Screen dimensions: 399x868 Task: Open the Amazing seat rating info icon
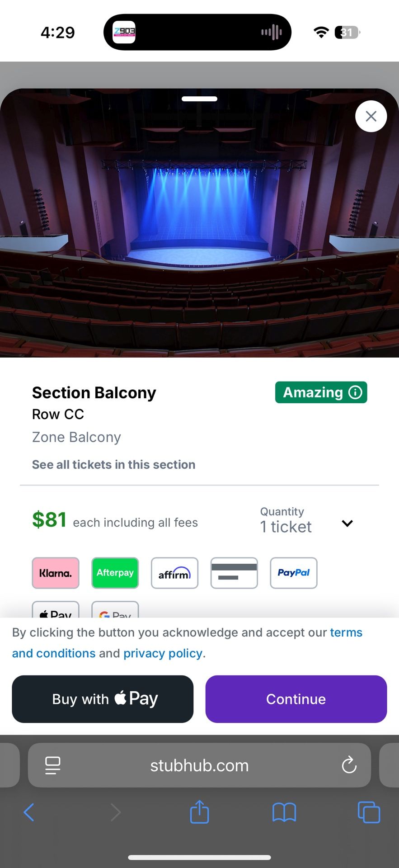coord(355,392)
